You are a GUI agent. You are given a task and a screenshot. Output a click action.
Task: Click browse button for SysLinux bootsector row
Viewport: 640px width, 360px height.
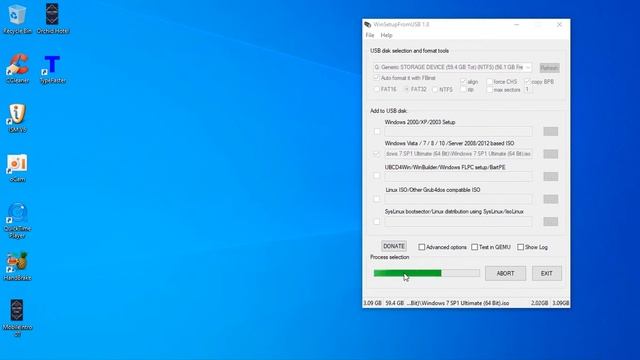(x=551, y=222)
